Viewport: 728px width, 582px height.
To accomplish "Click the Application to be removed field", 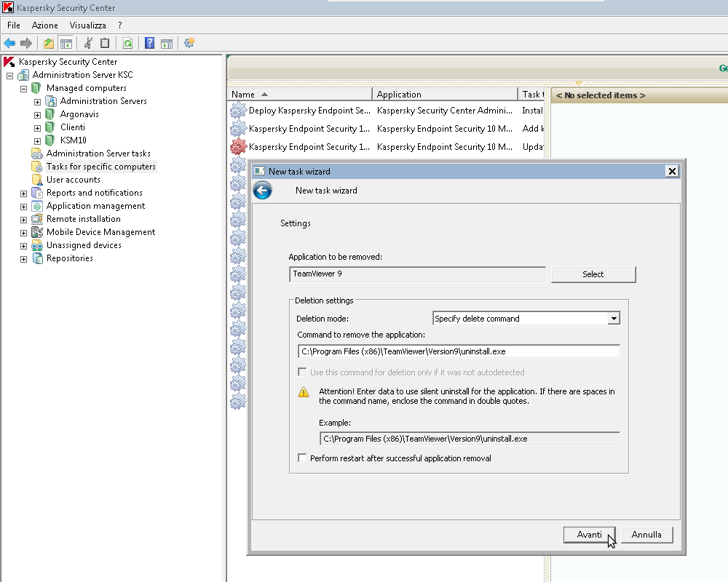I will 417,274.
